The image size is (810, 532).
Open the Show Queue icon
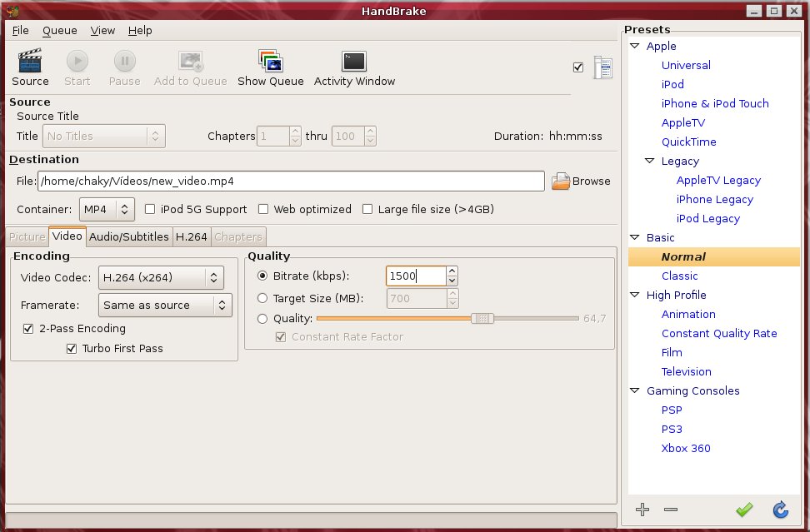coord(270,61)
